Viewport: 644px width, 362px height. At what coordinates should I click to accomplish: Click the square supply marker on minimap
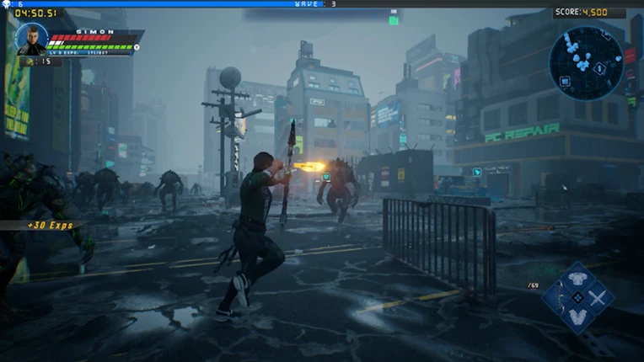(566, 82)
